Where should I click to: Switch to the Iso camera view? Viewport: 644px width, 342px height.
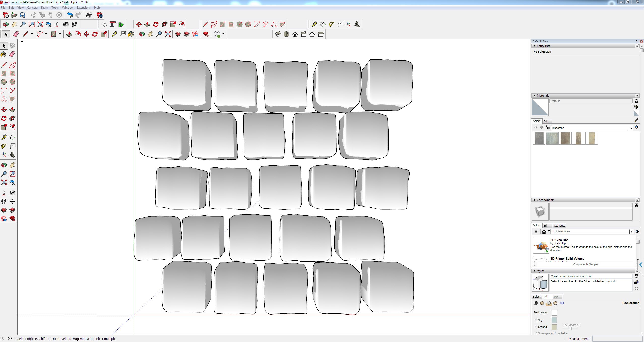[278, 34]
